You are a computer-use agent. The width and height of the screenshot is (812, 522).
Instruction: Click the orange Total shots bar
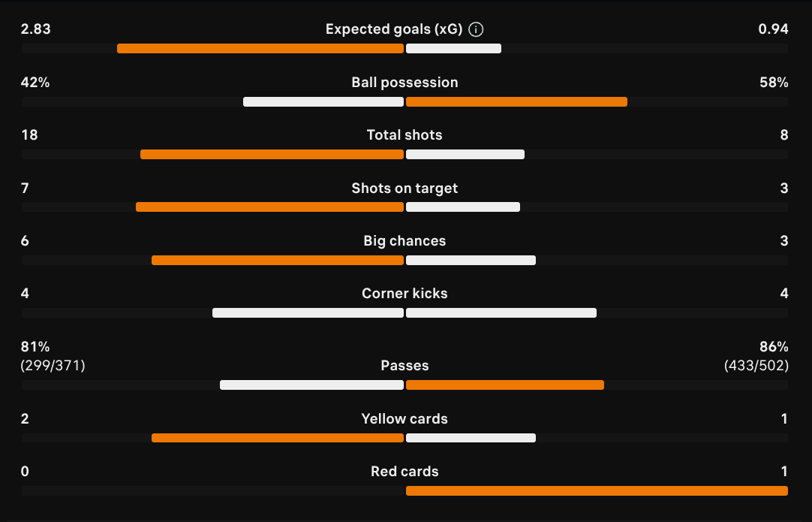[272, 155]
